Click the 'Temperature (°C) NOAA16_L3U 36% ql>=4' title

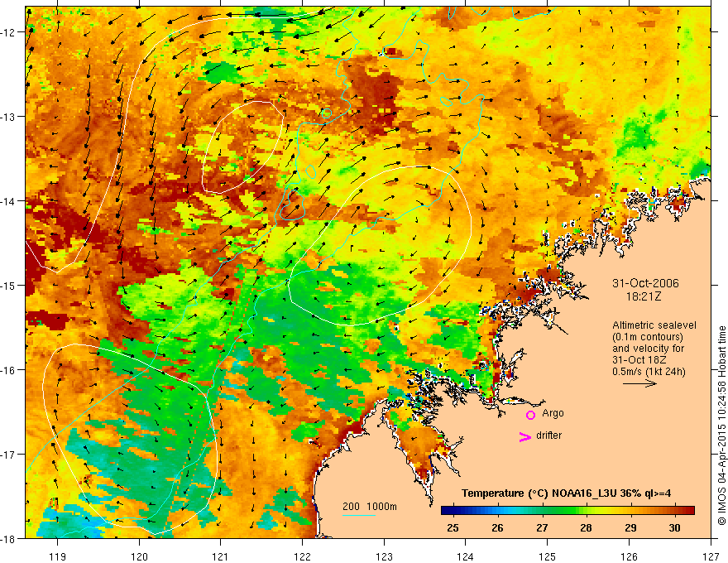point(567,493)
